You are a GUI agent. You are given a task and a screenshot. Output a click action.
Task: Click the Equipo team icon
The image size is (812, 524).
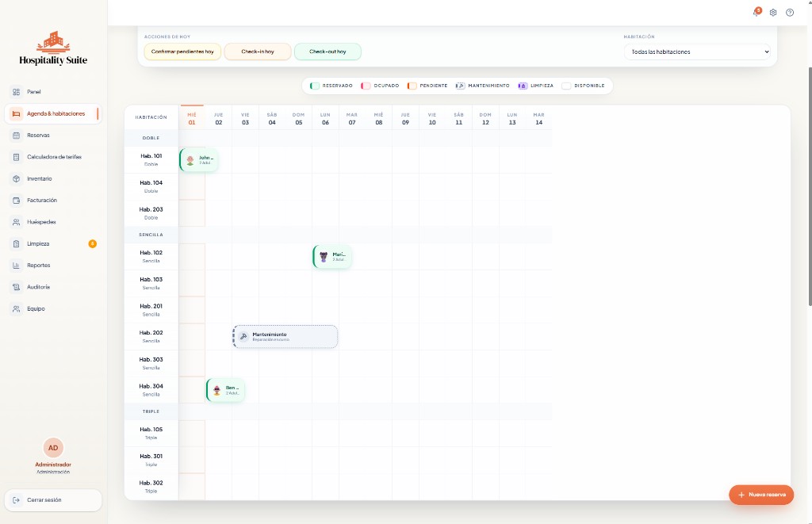[x=17, y=308]
